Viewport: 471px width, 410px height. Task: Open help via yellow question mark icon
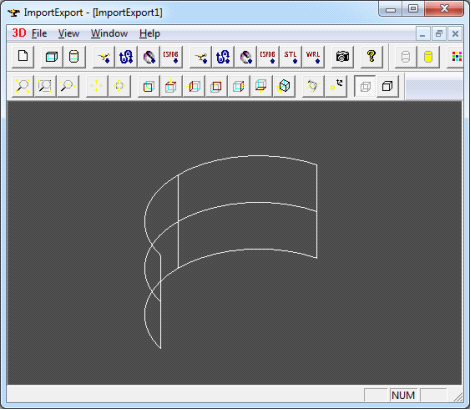pos(371,56)
